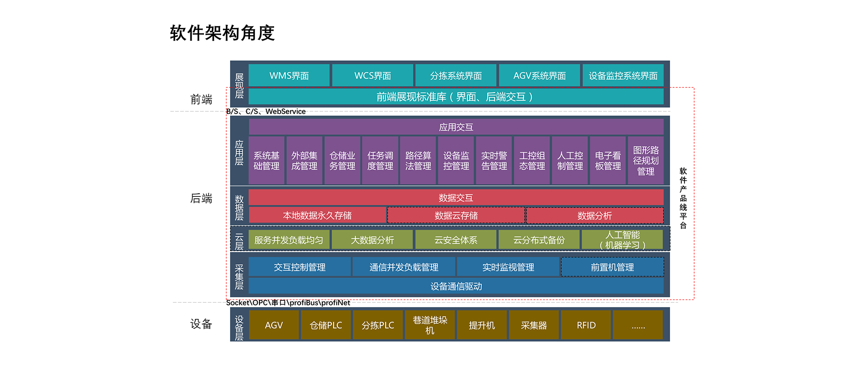The width and height of the screenshot is (868, 374).
Task: Click the 前端 side label
Action: pos(201,99)
